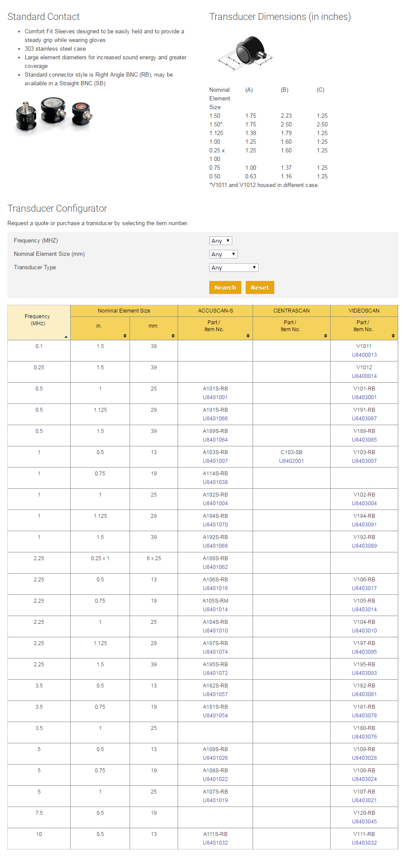Open CENTRASCAN item link U8402001
The image size is (406, 868).
(291, 461)
